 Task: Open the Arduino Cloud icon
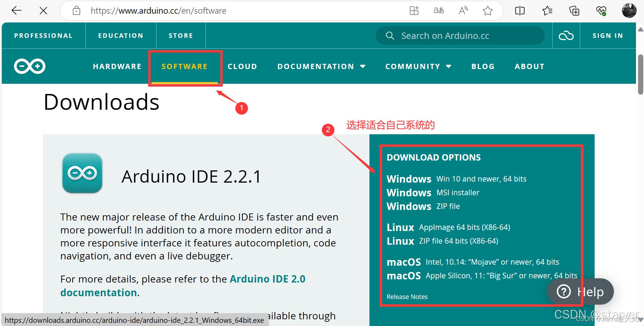click(566, 35)
